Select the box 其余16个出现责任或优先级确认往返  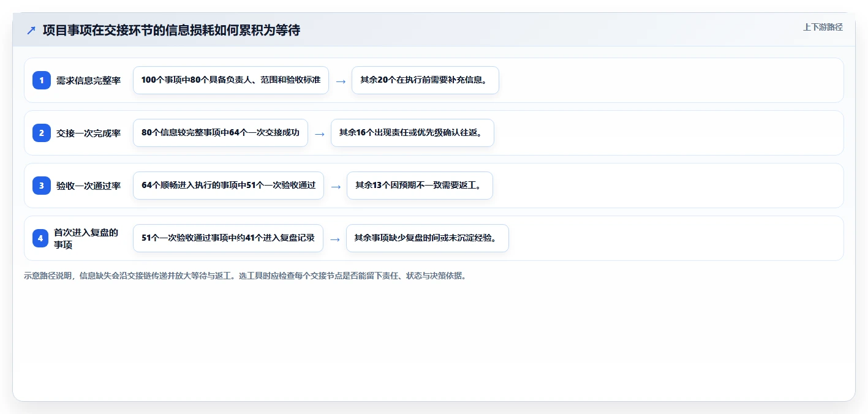[x=412, y=133]
